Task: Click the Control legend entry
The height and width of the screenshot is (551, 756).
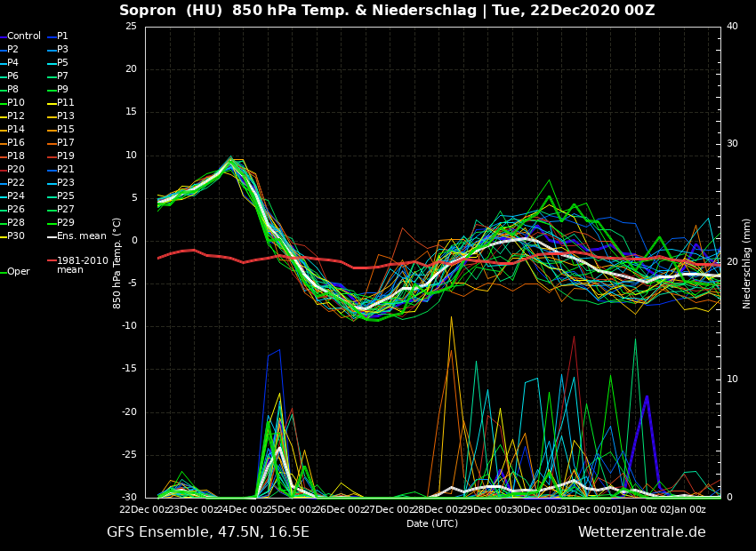Action: [23, 36]
